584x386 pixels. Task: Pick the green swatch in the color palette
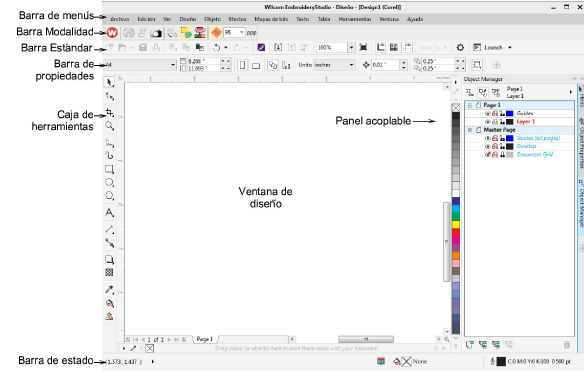tap(456, 217)
